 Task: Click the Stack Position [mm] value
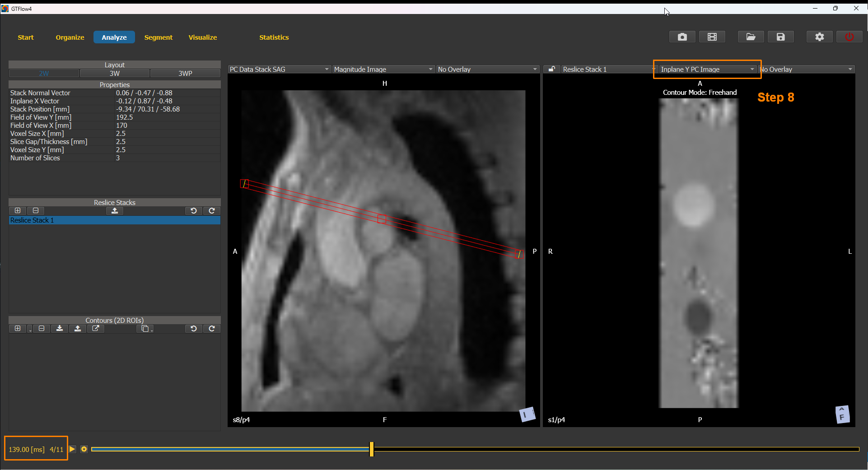(148, 109)
